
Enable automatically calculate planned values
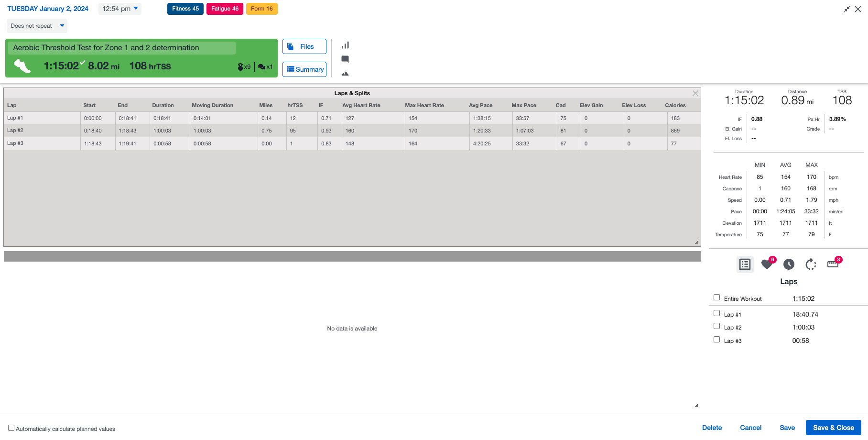tap(11, 428)
